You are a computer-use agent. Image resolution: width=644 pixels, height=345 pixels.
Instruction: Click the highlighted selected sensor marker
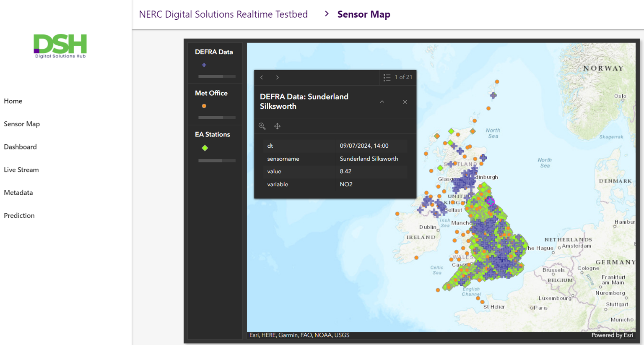490,202
